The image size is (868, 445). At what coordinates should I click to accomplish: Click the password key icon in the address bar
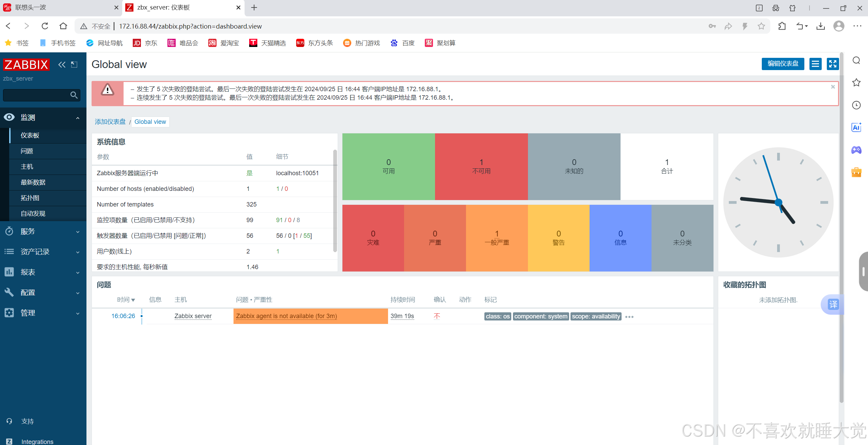[x=712, y=26]
